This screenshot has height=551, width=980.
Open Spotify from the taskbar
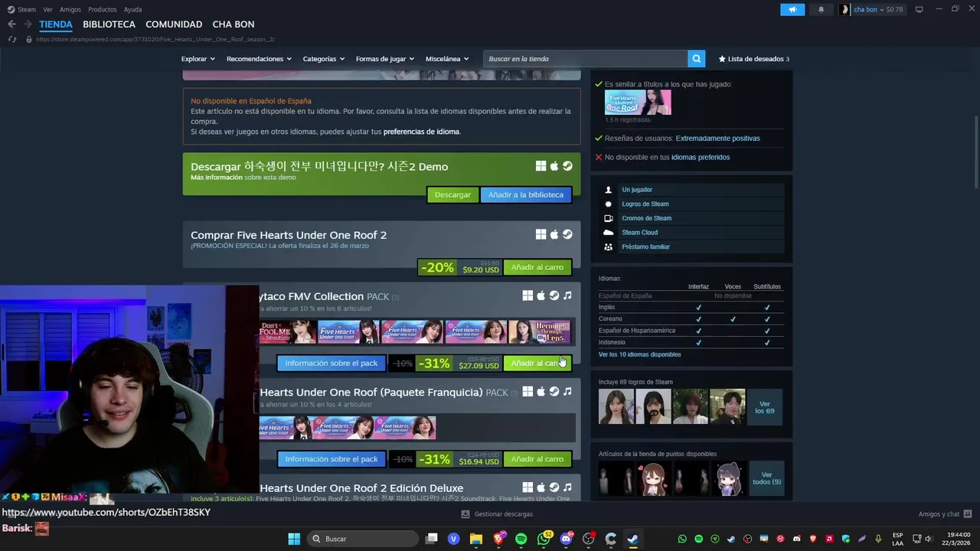[x=521, y=539]
